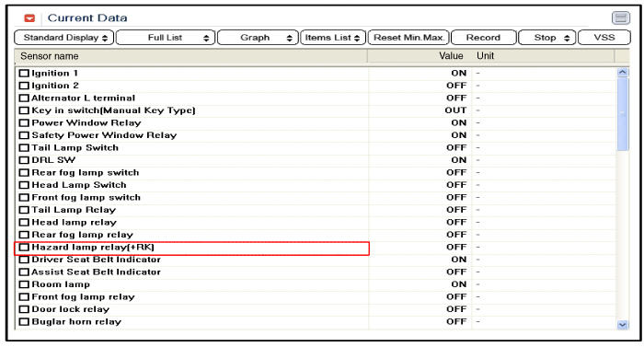Click the Unit column header

(x=544, y=56)
